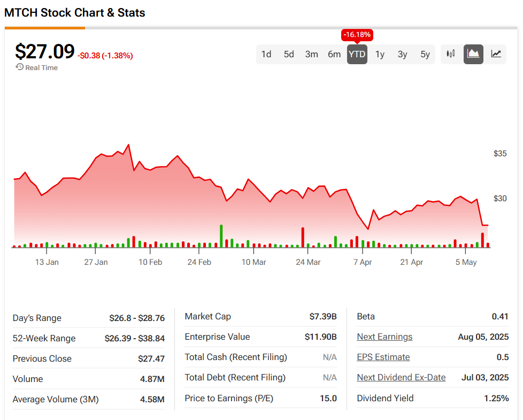Viewport: 523px width, 420px height.
Task: Select the area chart view icon
Action: (473, 54)
